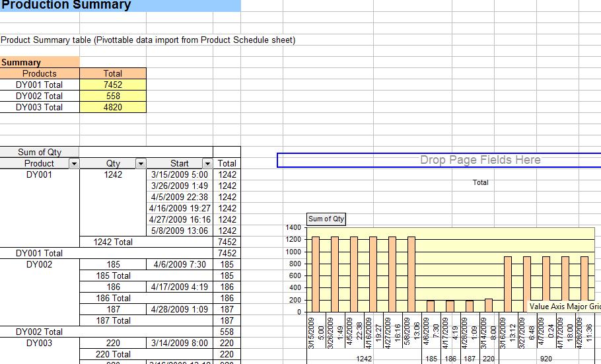This screenshot has height=364, width=601.
Task: Click the first 1242 bar in the chart
Action: point(316,274)
